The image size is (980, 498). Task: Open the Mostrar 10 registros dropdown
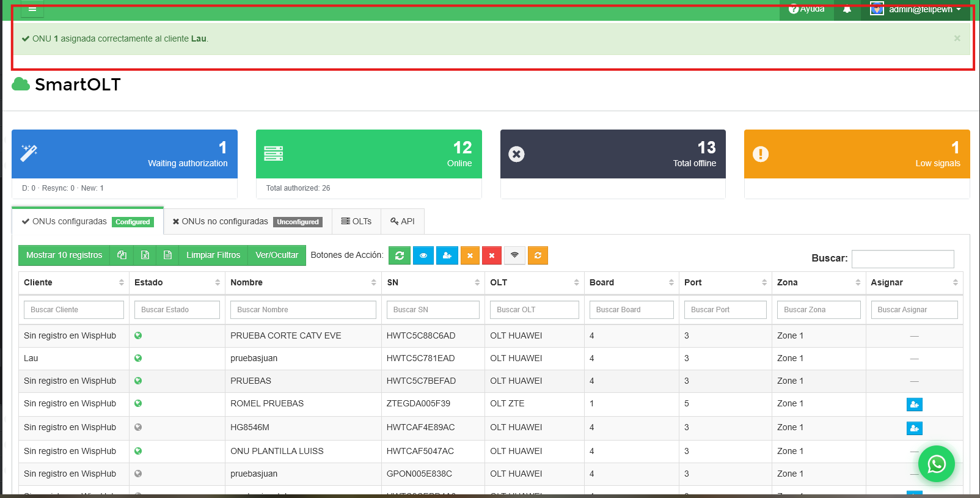coord(64,255)
